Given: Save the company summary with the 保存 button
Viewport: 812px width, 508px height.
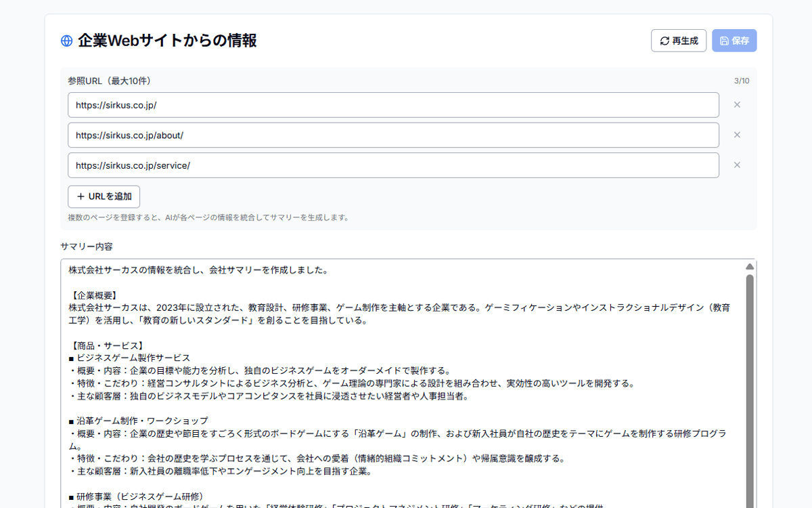Looking at the screenshot, I should [734, 40].
